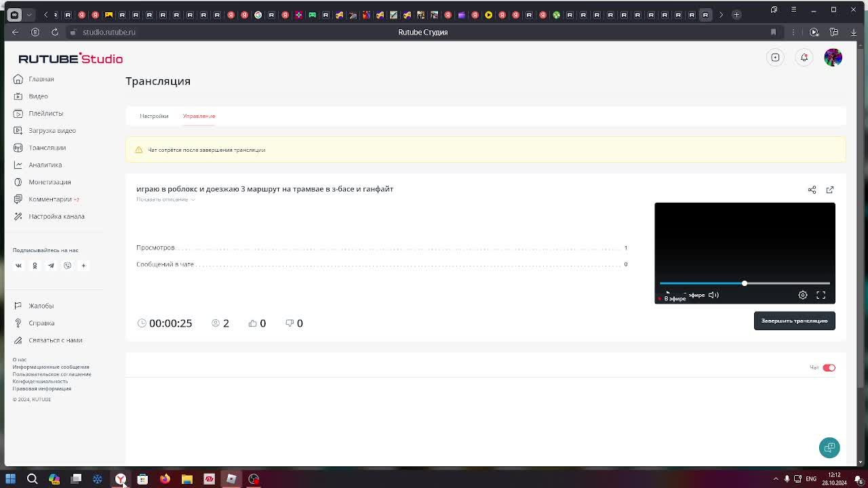Screen dimensions: 868x488
Task: Open taskbar search
Action: coord(32,479)
